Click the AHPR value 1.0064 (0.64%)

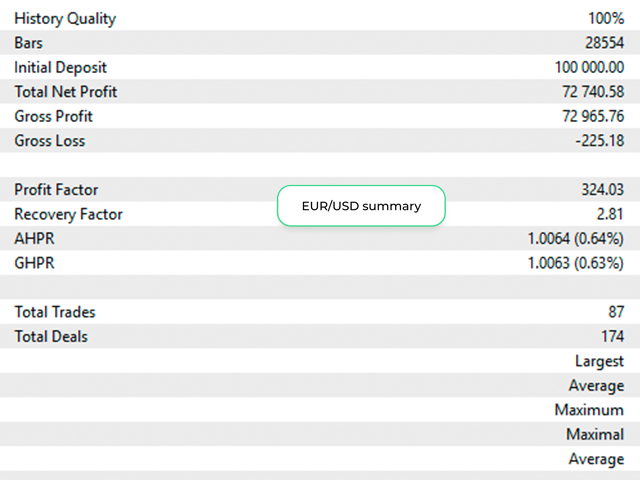(x=576, y=239)
